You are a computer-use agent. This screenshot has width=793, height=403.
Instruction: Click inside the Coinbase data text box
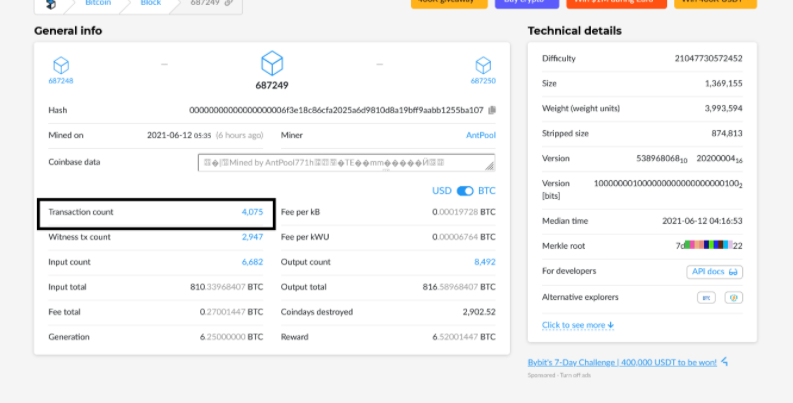tap(346, 163)
